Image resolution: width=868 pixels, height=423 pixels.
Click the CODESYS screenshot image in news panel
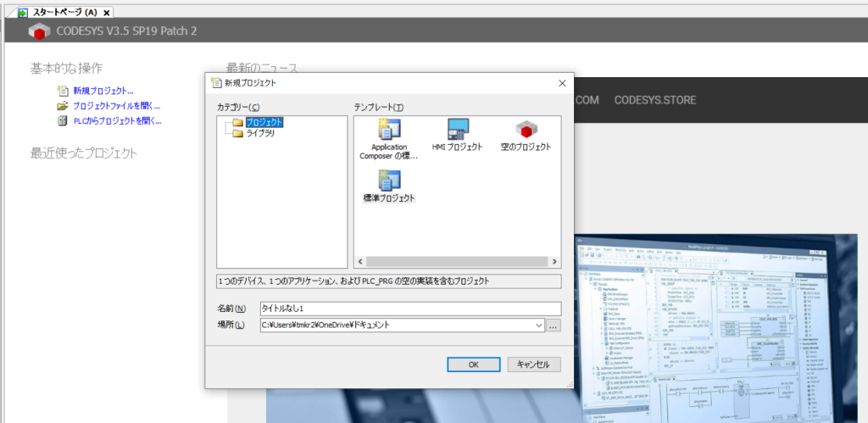click(x=715, y=328)
